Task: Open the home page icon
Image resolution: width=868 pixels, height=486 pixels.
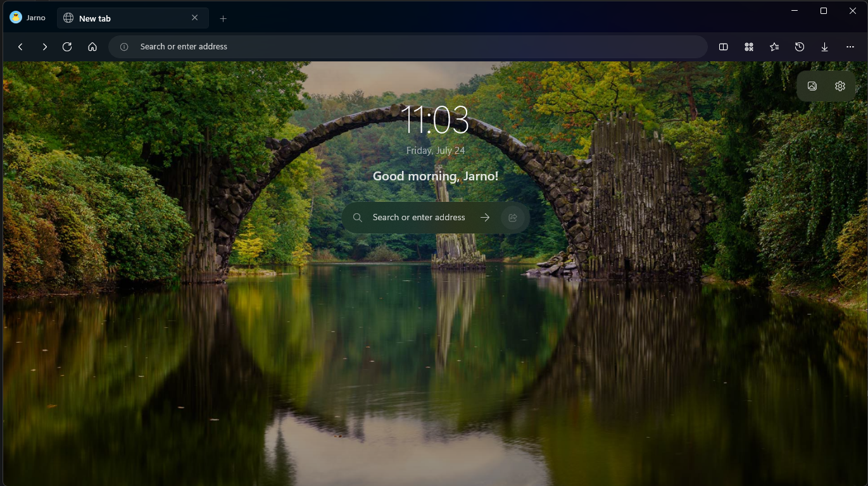Action: pos(92,47)
